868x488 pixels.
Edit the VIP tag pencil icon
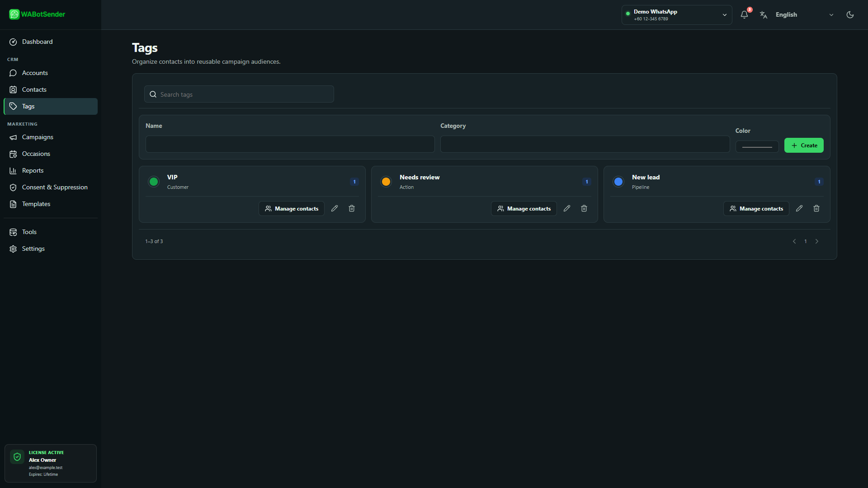[x=335, y=208]
